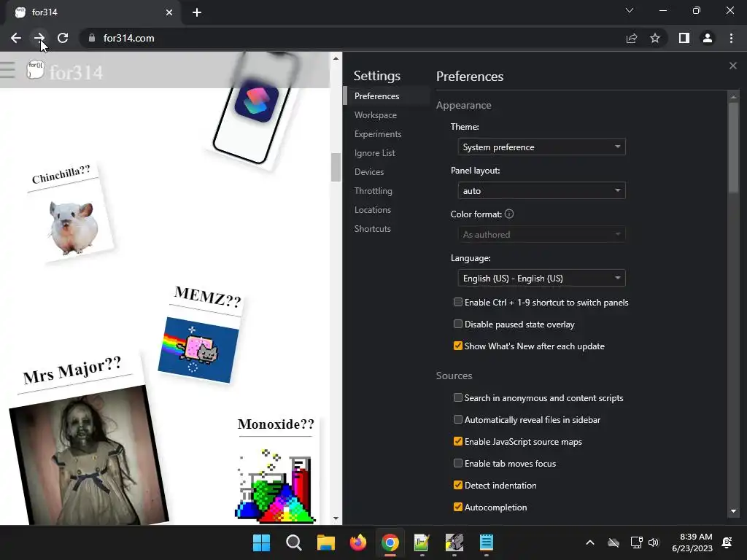Show Color format info icon
Image resolution: width=747 pixels, height=560 pixels.
click(509, 214)
